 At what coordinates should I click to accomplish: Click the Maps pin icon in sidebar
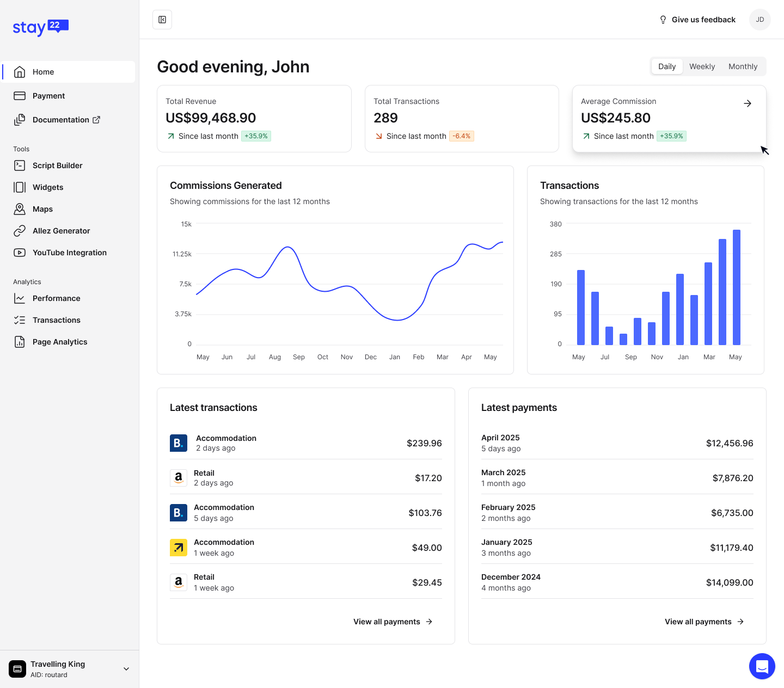[x=20, y=209]
